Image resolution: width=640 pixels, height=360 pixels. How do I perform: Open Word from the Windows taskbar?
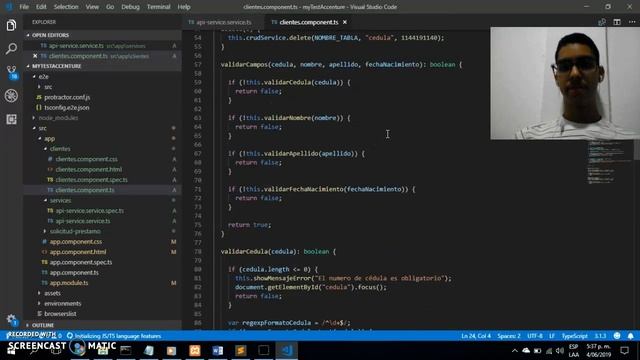(x=218, y=350)
